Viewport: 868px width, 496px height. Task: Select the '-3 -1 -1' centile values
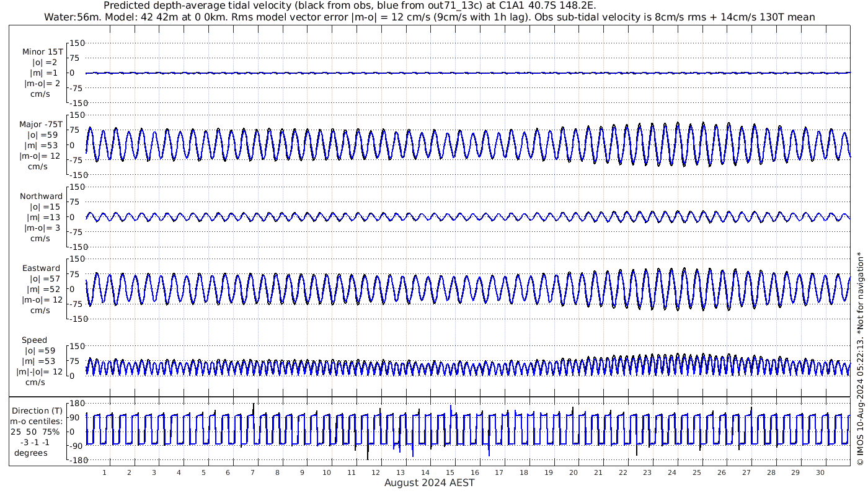(x=34, y=442)
